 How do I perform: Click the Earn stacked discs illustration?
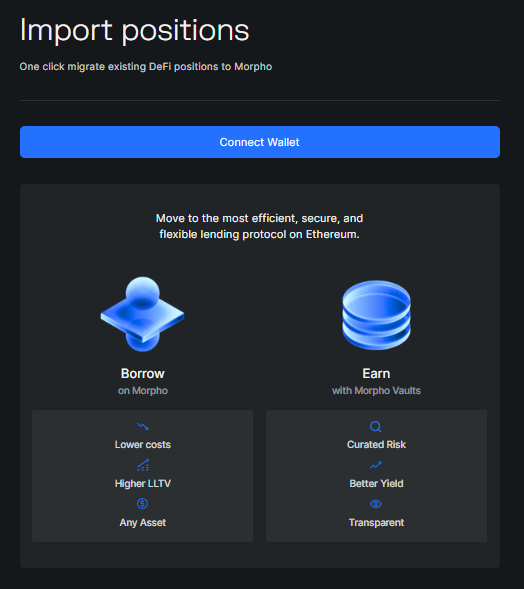tap(376, 315)
